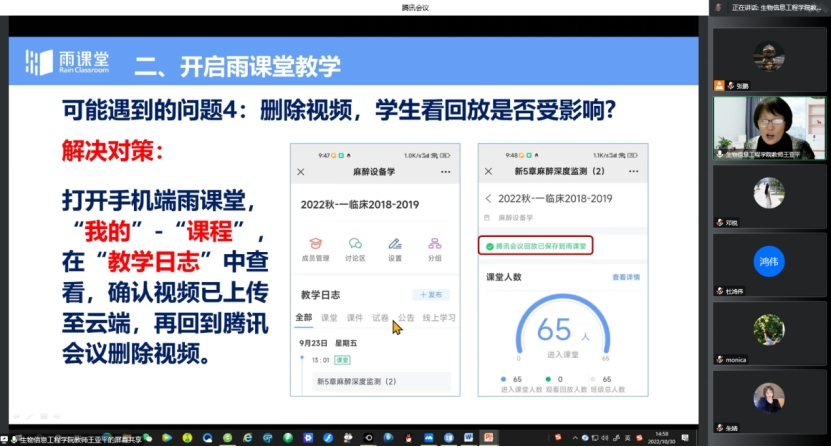The height and width of the screenshot is (447, 831).
Task: Open the Word icon in the taskbar
Action: pos(468,437)
